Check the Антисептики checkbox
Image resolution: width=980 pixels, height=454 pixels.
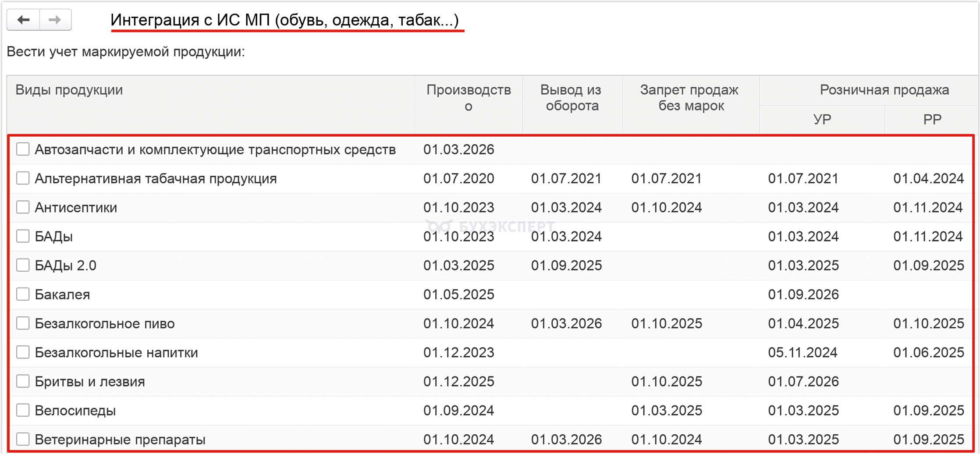click(23, 207)
